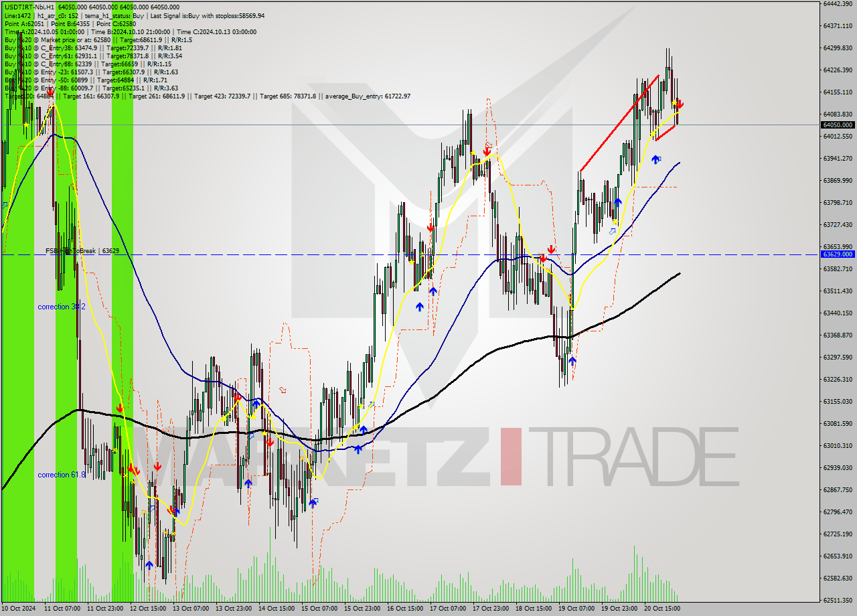Click the 62867.750 price axis label
The width and height of the screenshot is (857, 616).
[838, 489]
